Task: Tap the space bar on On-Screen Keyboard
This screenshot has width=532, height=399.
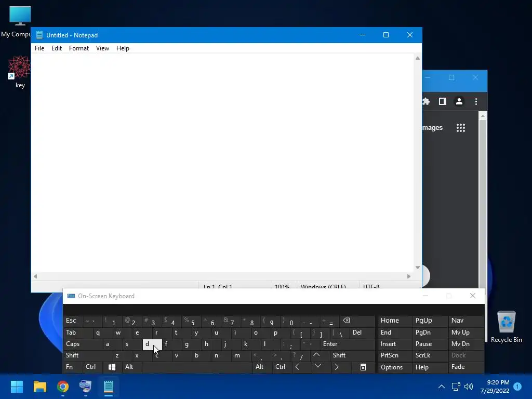Action: pos(197,367)
